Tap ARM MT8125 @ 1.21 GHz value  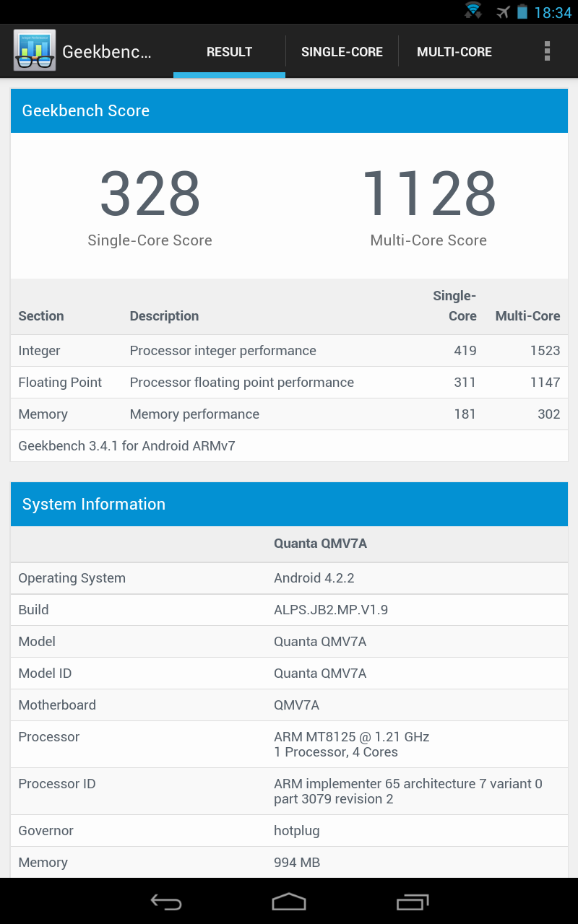pyautogui.click(x=352, y=737)
